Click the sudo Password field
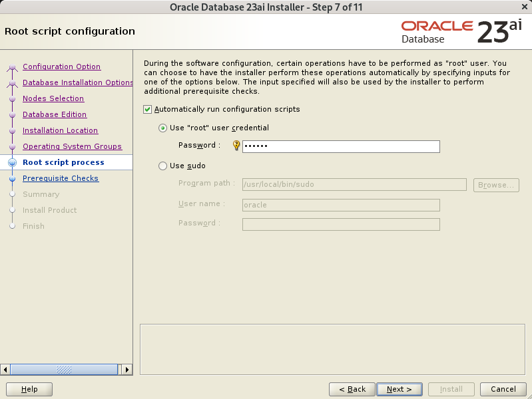This screenshot has height=399, width=532. coord(341,224)
